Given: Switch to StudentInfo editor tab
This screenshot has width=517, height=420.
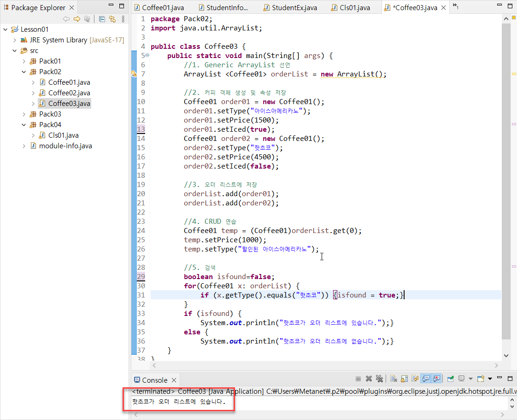Looking at the screenshot, I should coord(223,7).
